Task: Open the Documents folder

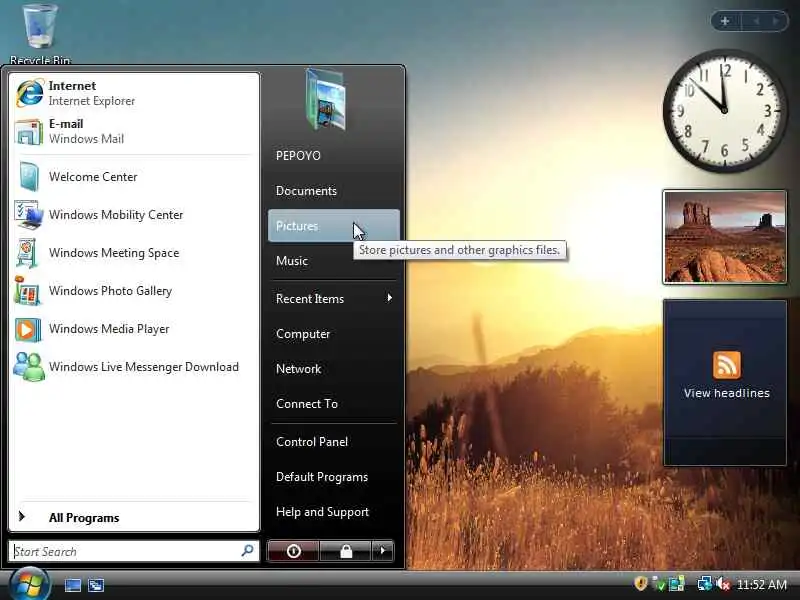Action: (x=333, y=191)
